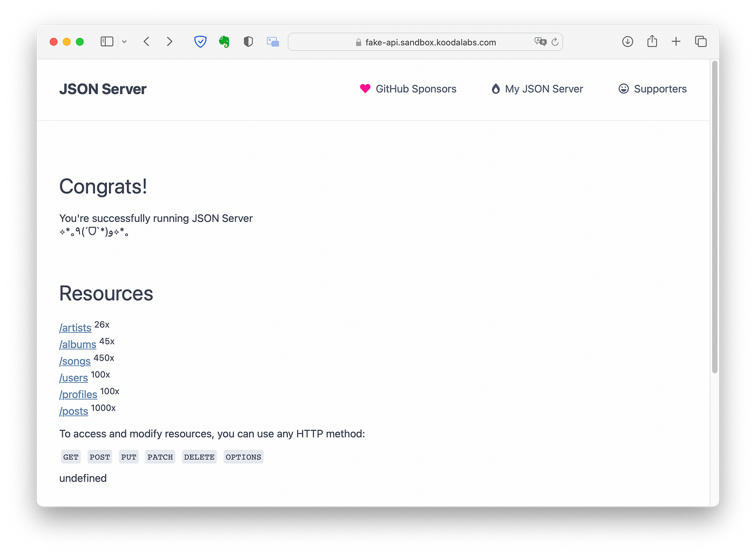Toggle the Safari sidebar icon
756x555 pixels.
[x=107, y=42]
